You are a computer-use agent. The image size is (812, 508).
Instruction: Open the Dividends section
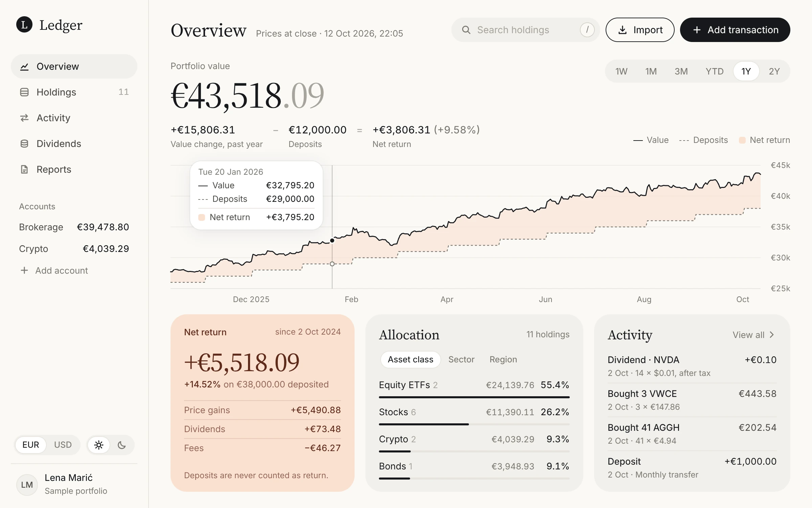tap(74, 144)
